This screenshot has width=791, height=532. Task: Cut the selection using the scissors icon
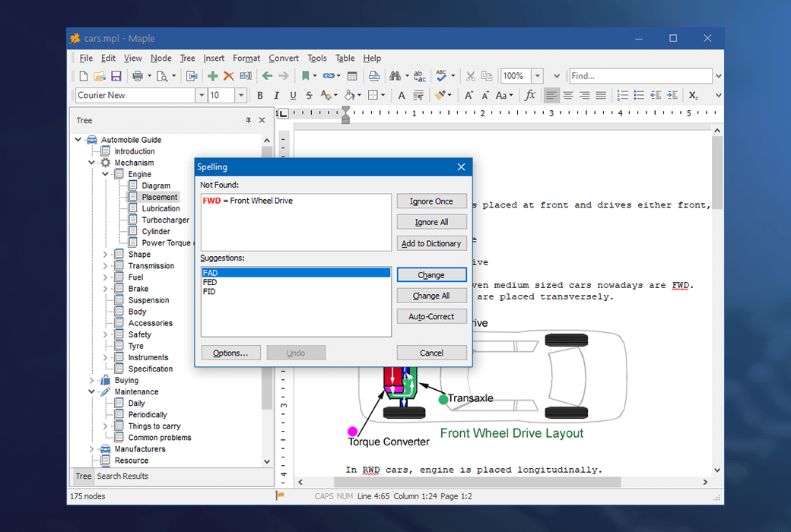(471, 76)
